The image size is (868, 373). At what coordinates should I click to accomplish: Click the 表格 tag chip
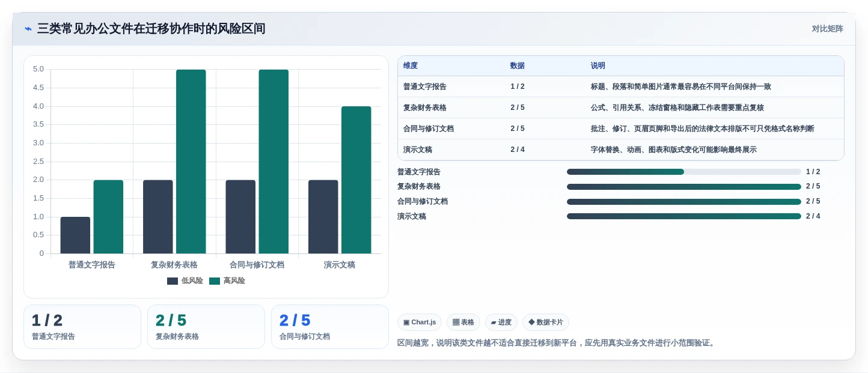click(463, 323)
